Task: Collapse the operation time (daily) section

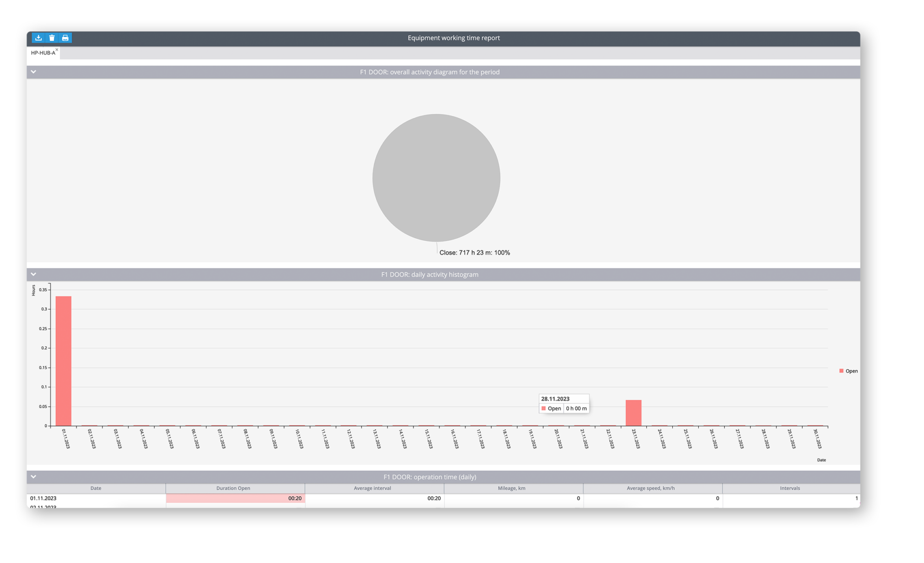Action: [34, 477]
